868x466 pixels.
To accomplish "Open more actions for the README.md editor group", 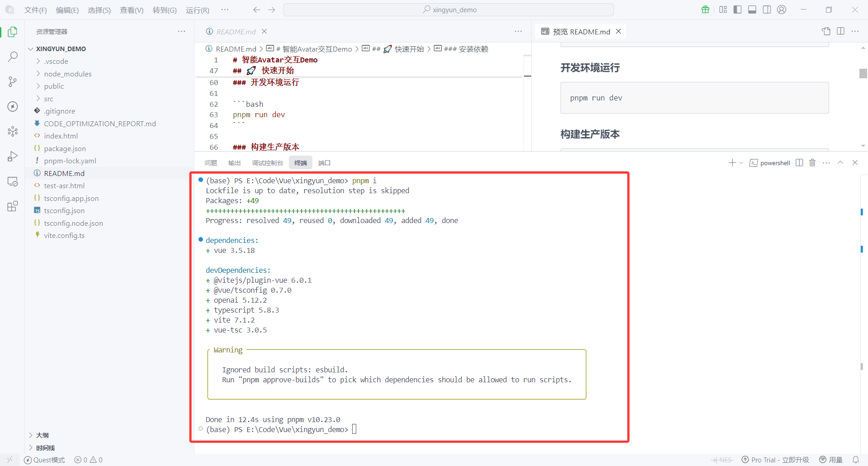I will tap(518, 31).
